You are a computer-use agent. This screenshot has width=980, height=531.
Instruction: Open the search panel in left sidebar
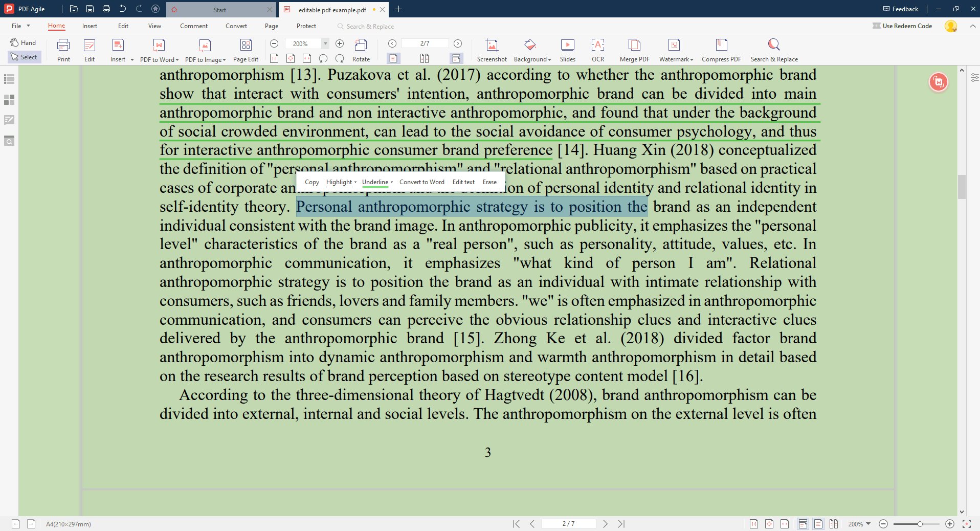9,141
